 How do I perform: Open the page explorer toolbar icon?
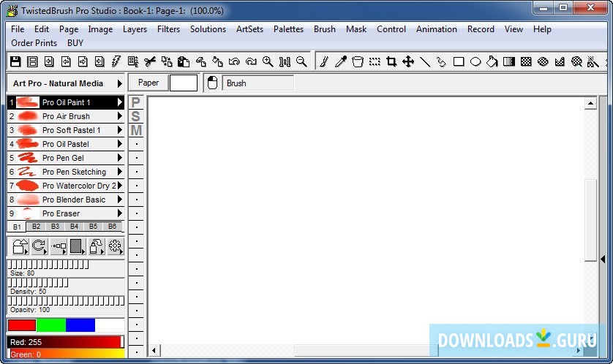[32, 61]
